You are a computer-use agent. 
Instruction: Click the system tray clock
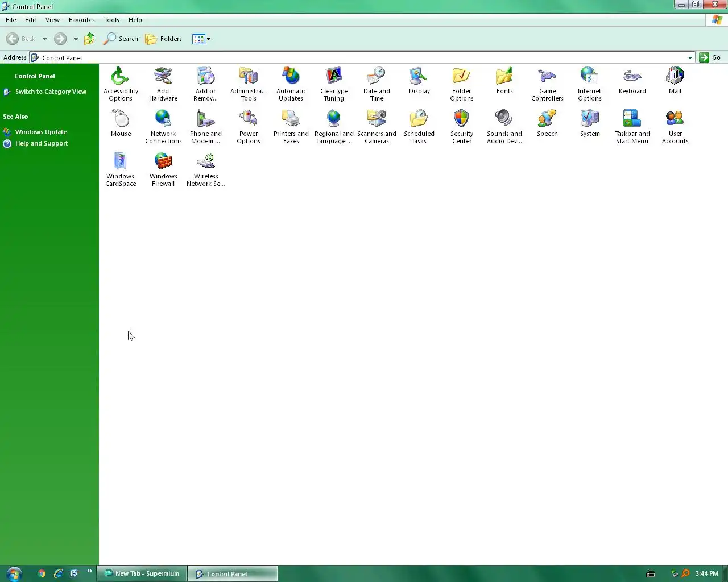(707, 573)
